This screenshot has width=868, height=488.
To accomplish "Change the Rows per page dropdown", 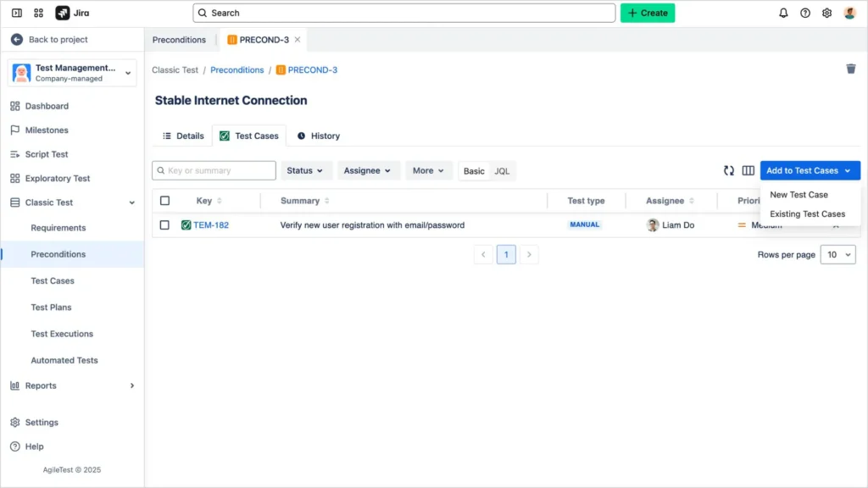I will [x=837, y=254].
